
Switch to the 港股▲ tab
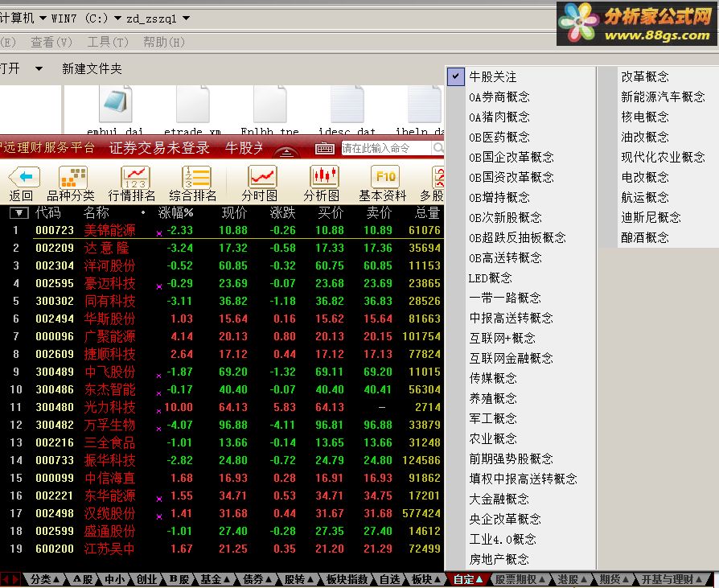click(573, 579)
